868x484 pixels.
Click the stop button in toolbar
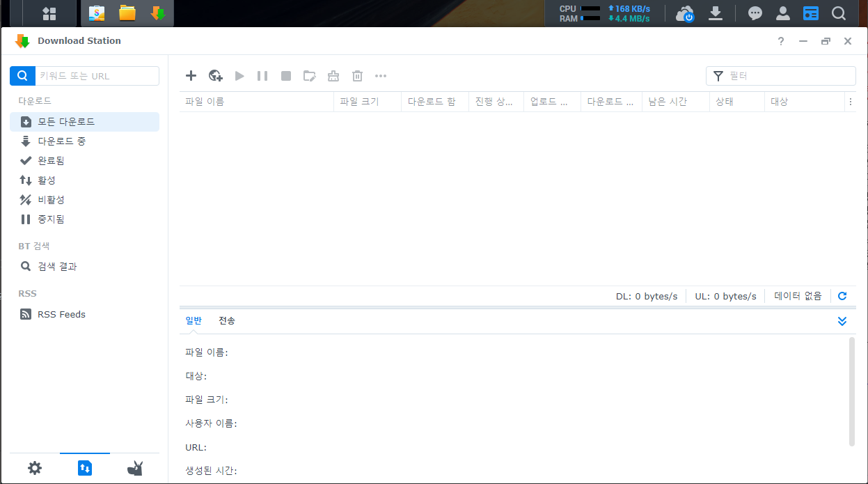tap(286, 76)
